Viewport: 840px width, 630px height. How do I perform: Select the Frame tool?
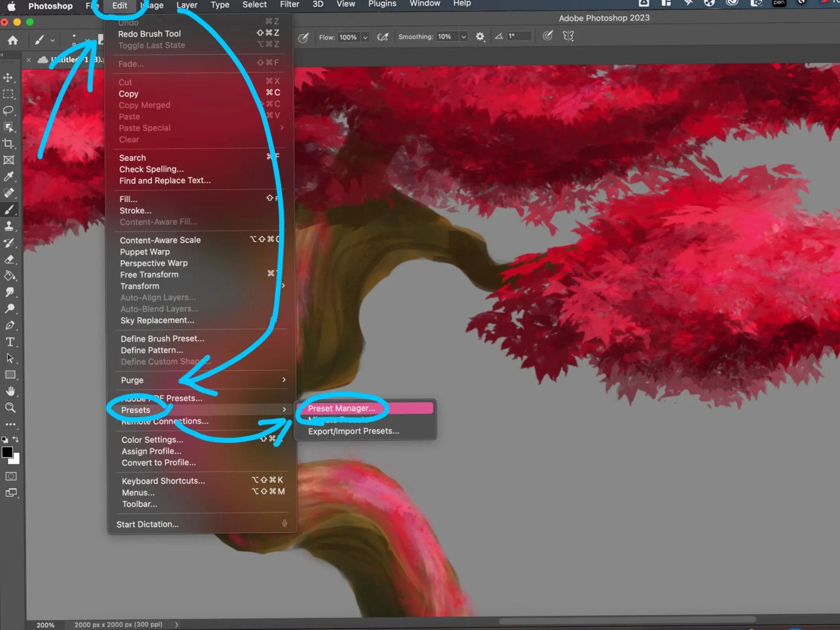[9, 160]
